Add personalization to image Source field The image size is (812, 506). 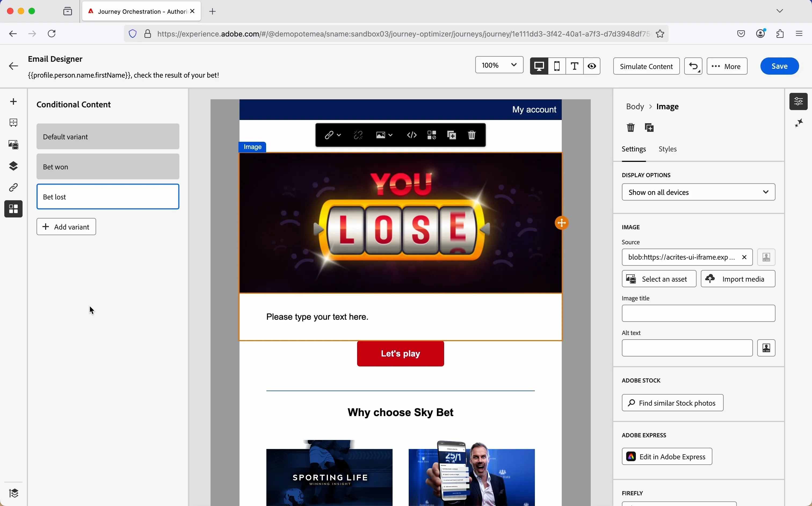[x=766, y=257]
